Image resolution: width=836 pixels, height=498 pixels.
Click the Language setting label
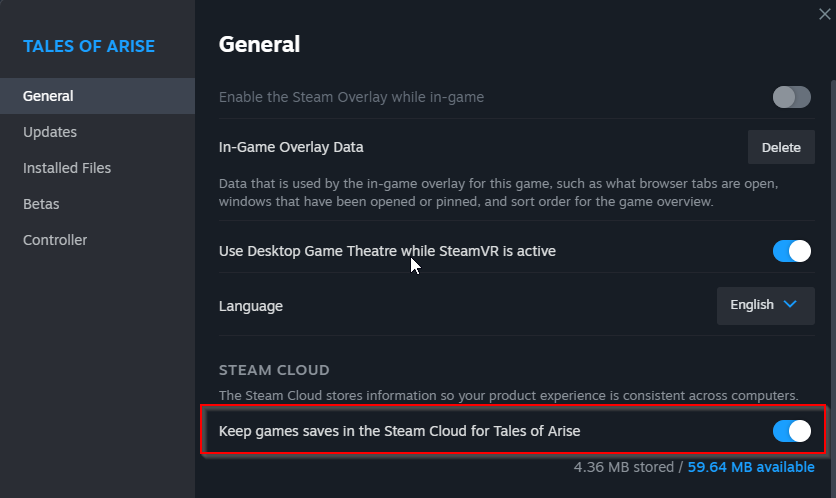click(251, 306)
